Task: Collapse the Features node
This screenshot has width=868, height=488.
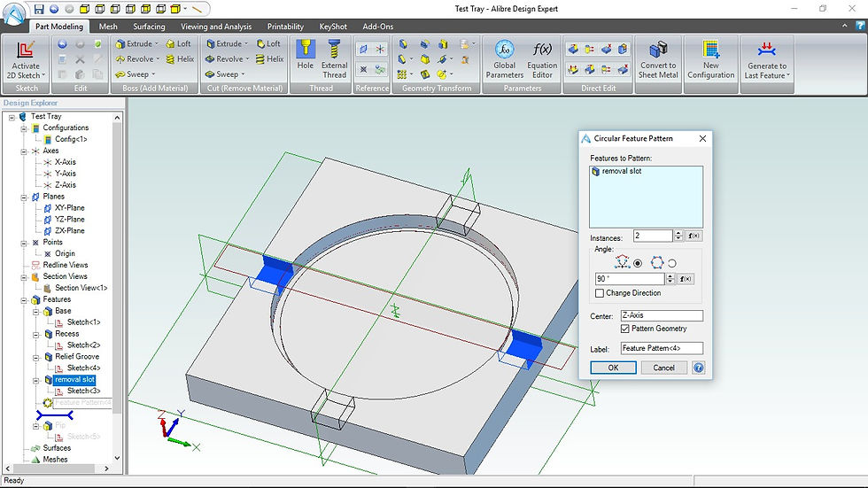Action: coord(24,300)
